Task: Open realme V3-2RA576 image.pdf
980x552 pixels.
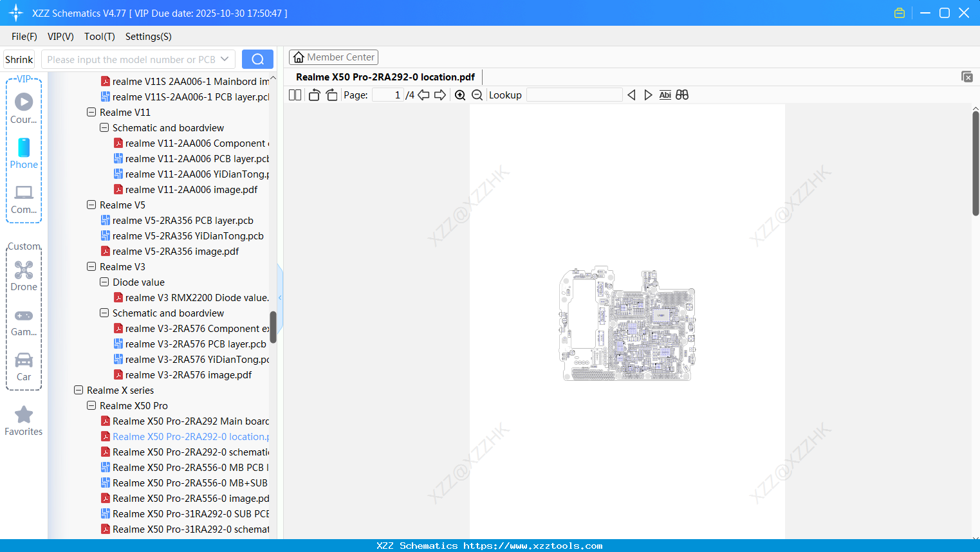Action: coord(183,374)
